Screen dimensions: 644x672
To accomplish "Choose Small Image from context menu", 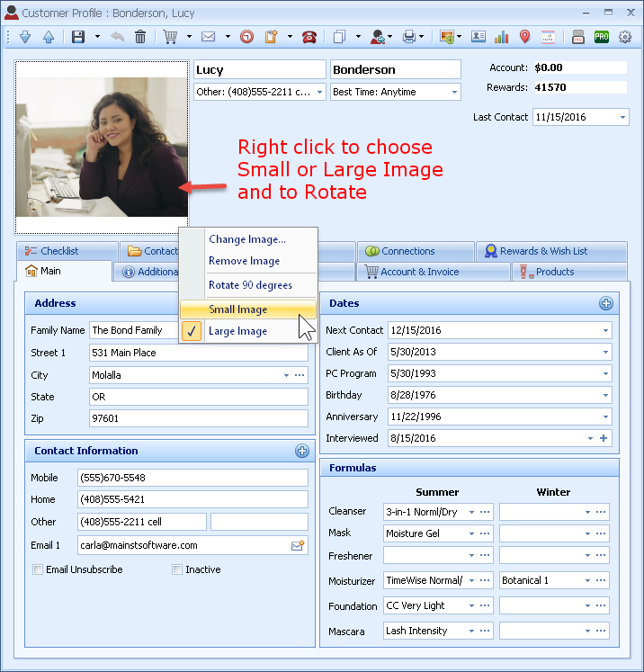I will [248, 309].
